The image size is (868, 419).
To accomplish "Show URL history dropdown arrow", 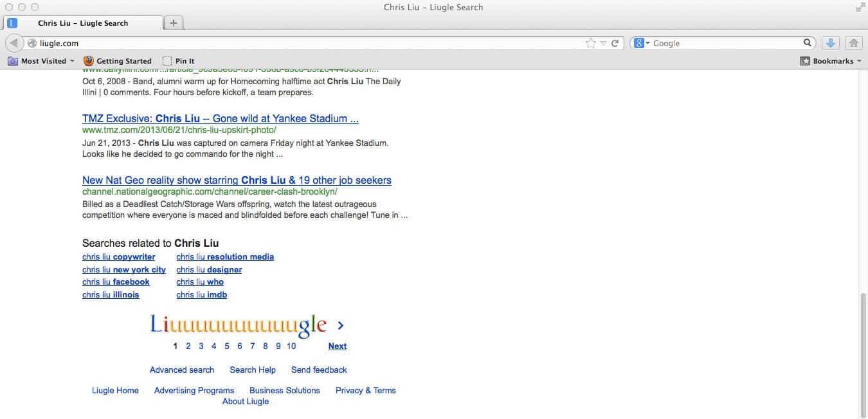I will 603,43.
